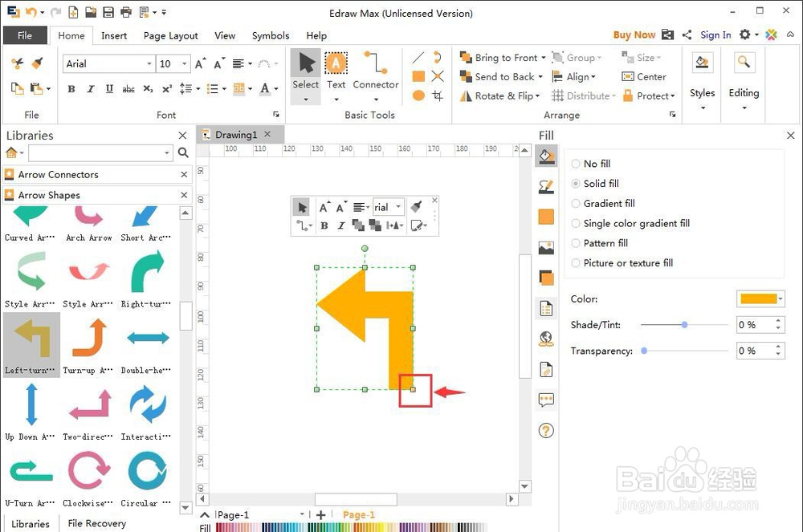
Task: Open the Rotate & Flip dropdown
Action: pos(499,95)
